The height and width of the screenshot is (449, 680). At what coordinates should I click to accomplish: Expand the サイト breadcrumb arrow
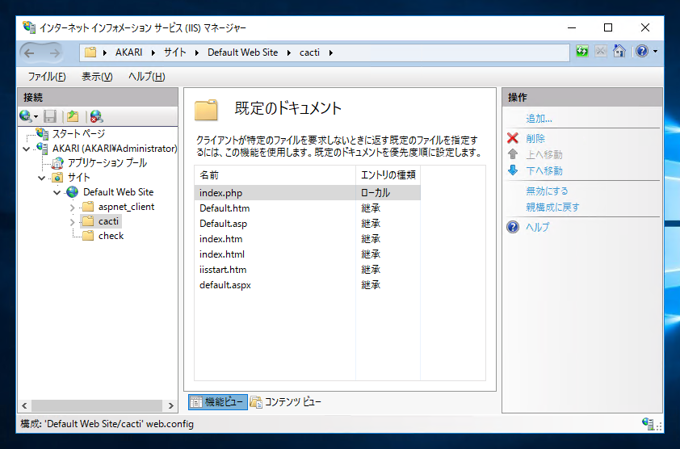(x=196, y=53)
